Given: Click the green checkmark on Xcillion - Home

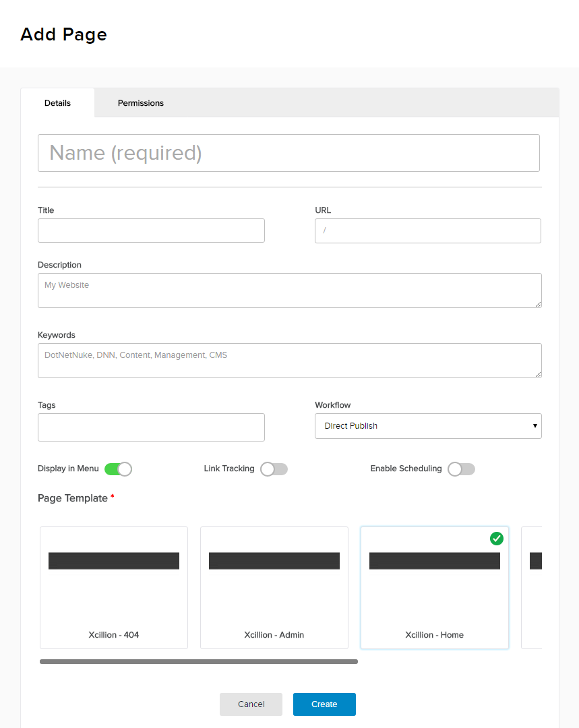Looking at the screenshot, I should (x=497, y=539).
